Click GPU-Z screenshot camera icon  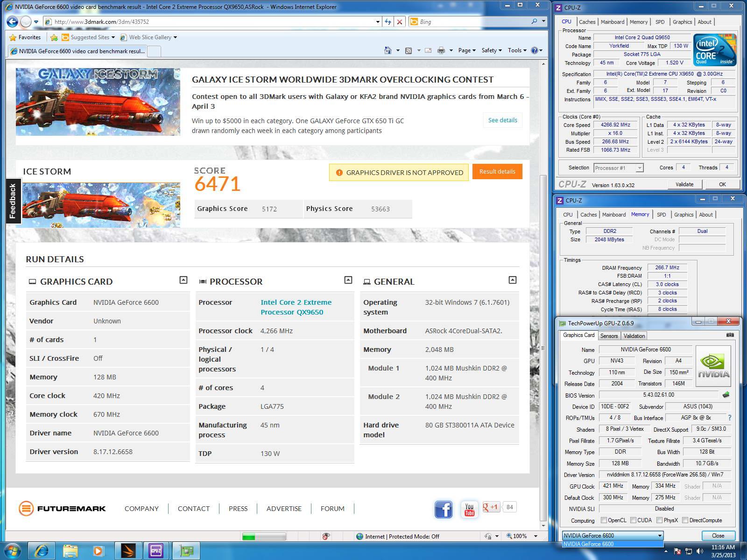pos(730,335)
